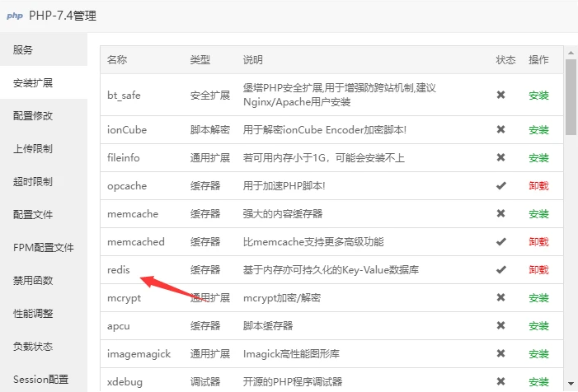Click the checkmark status icon for opcache

(x=500, y=185)
